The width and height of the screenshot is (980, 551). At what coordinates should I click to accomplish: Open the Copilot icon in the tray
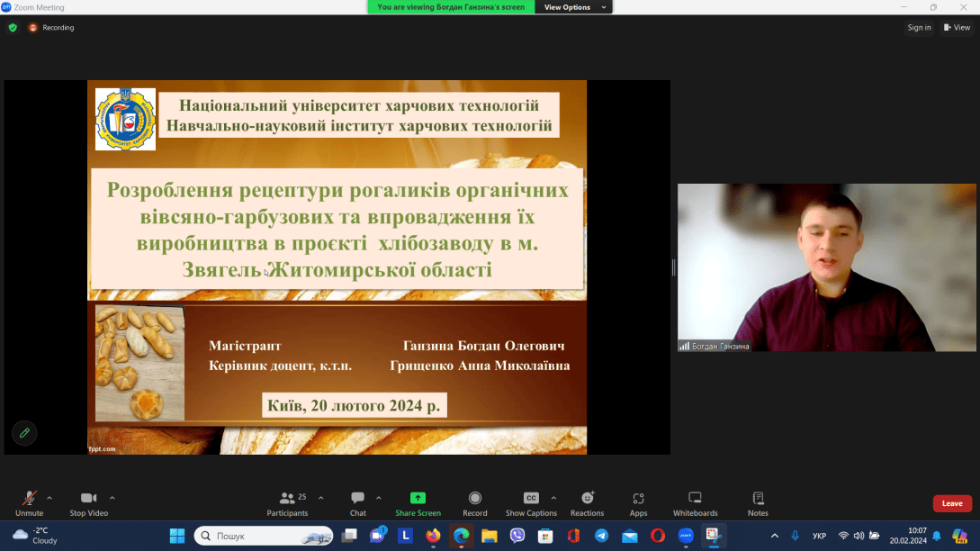[x=959, y=536]
